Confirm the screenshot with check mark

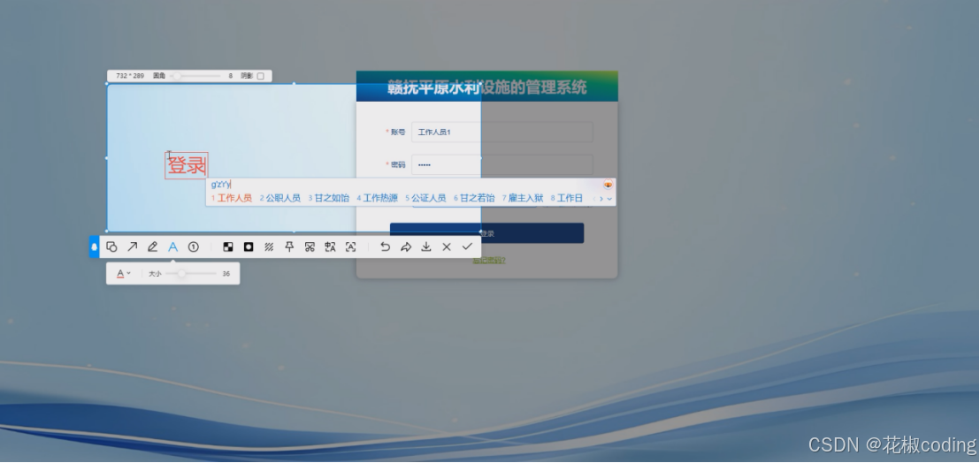[x=467, y=247]
